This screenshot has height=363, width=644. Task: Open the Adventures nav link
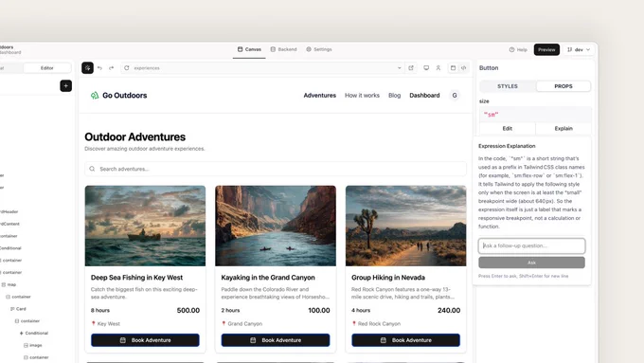coord(319,96)
